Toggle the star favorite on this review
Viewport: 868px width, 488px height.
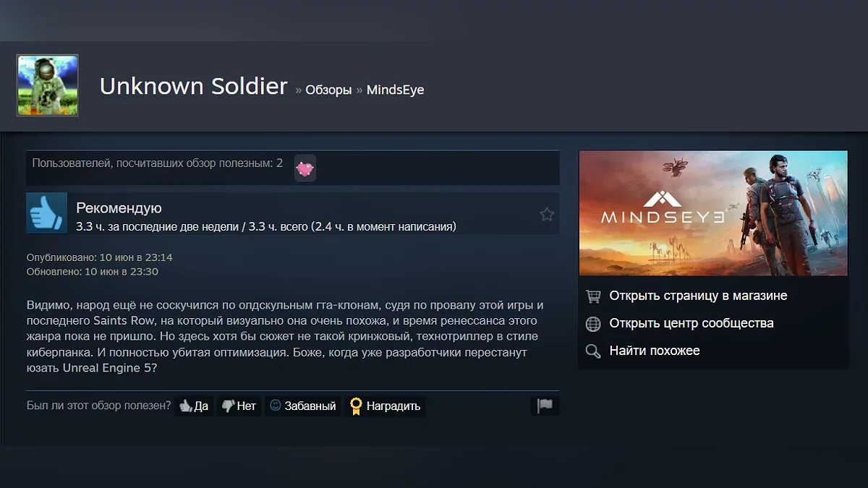pyautogui.click(x=547, y=214)
